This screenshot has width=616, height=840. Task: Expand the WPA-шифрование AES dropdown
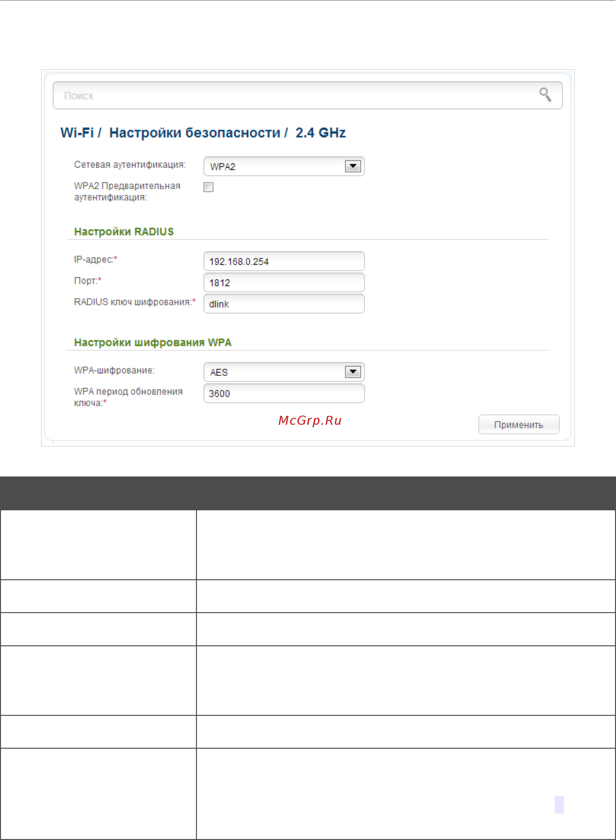pyautogui.click(x=284, y=372)
